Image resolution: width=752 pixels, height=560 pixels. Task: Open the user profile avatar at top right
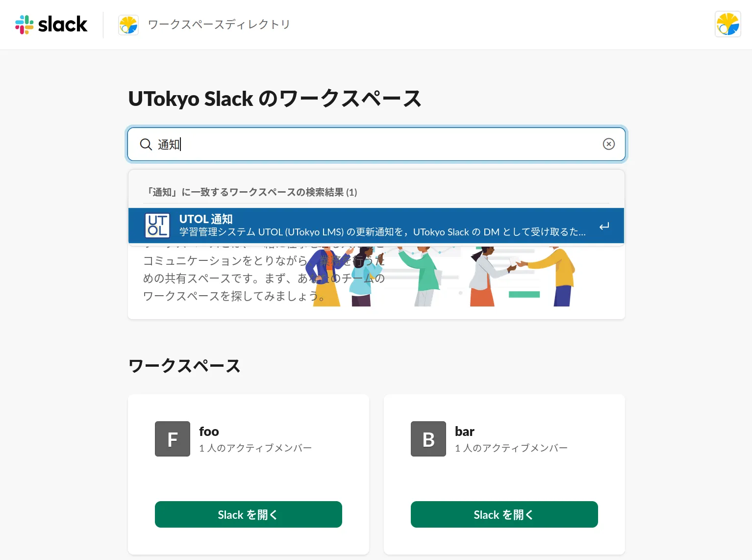(727, 25)
